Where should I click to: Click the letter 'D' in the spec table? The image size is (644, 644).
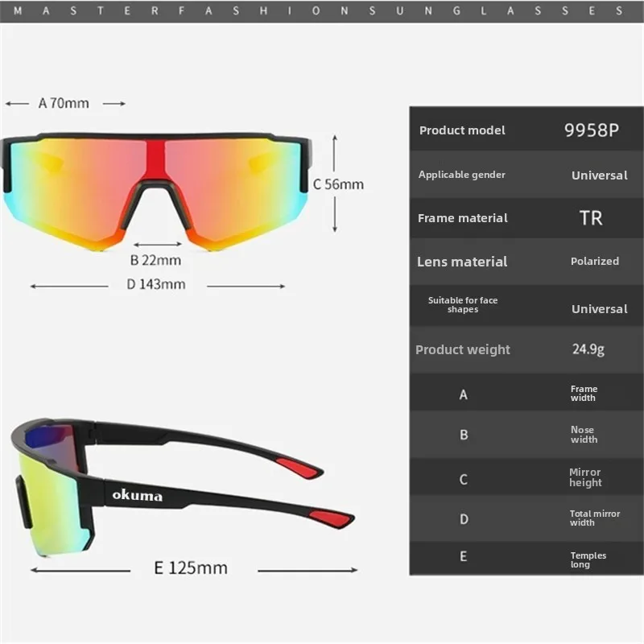[x=464, y=519]
